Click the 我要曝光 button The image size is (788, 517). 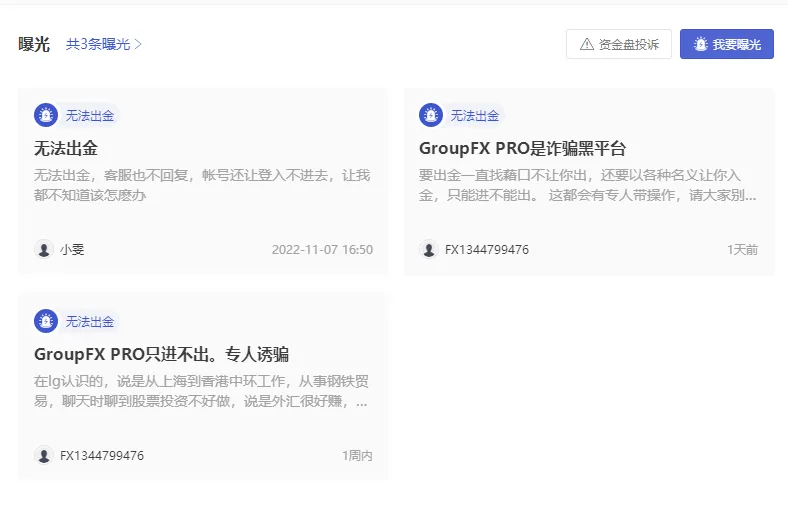pyautogui.click(x=727, y=44)
